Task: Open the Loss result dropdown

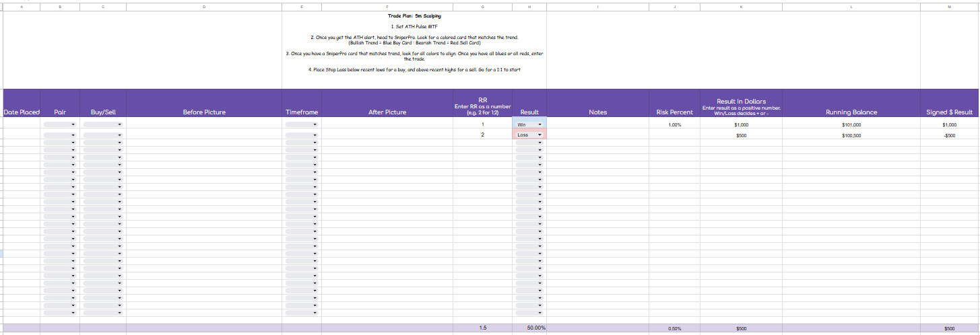Action: (x=540, y=135)
